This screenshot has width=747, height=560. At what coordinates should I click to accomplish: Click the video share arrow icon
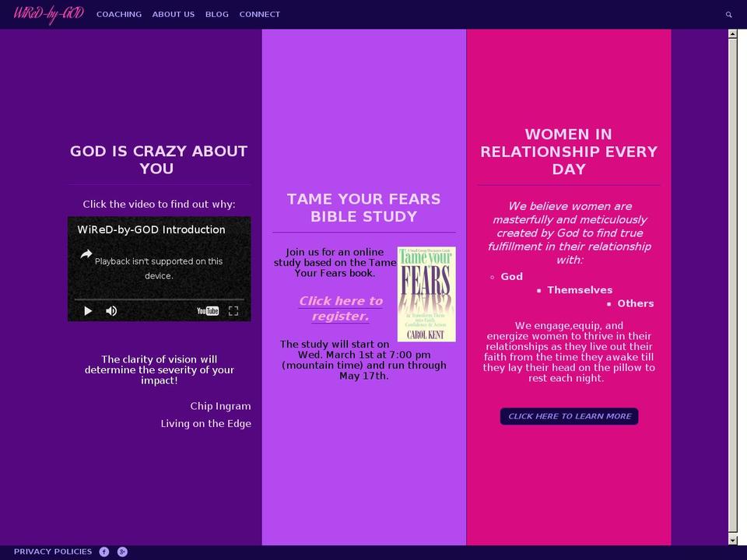pos(86,254)
